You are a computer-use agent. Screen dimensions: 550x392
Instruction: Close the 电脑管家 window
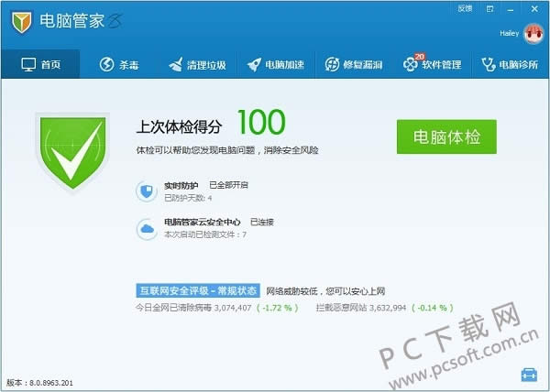(534, 9)
